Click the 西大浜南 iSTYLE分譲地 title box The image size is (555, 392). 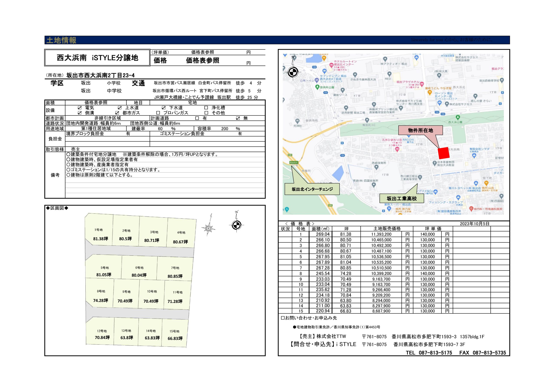click(97, 58)
